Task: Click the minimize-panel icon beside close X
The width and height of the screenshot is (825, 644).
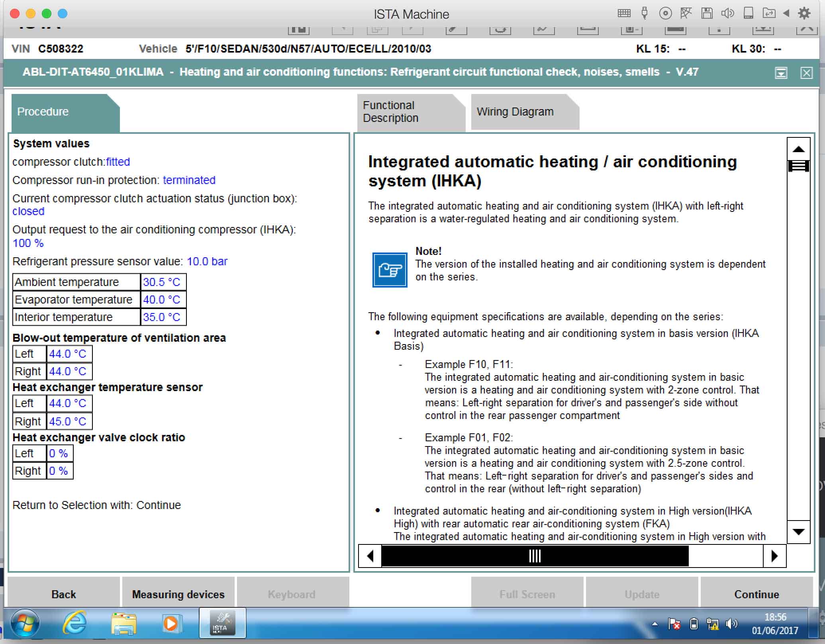Action: 781,73
